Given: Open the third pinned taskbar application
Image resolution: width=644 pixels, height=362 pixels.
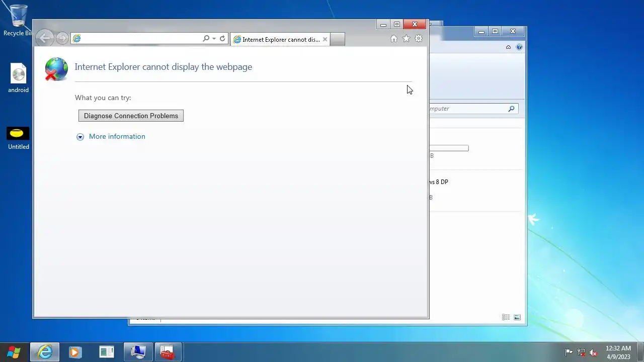Looking at the screenshot, I should click(107, 352).
